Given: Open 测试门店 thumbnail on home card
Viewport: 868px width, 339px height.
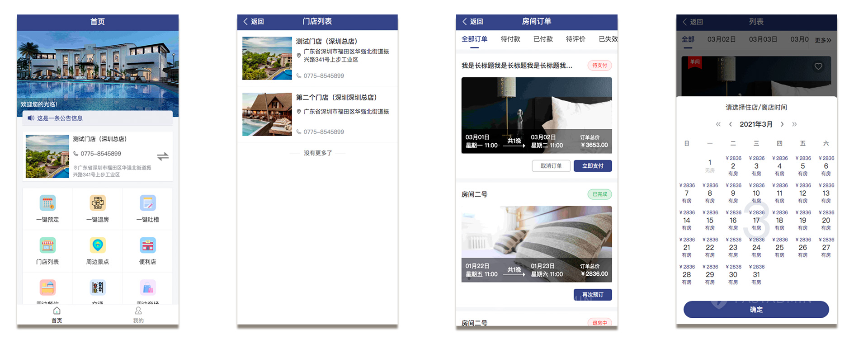Looking at the screenshot, I should pos(47,156).
